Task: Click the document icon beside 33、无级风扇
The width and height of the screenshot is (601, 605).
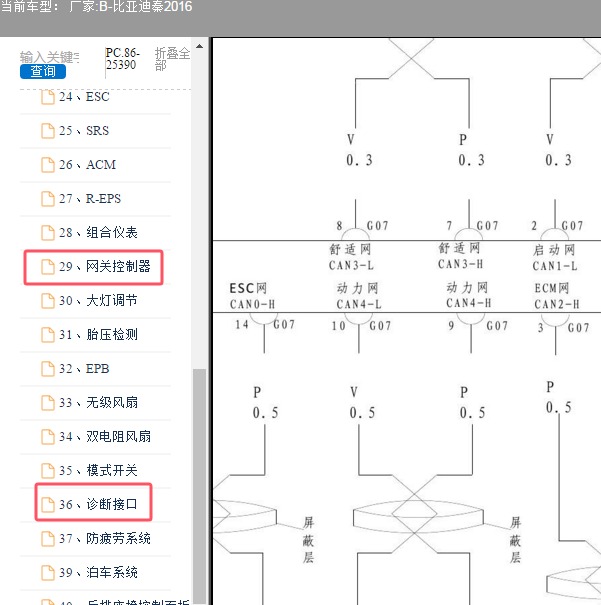Action: coord(48,403)
